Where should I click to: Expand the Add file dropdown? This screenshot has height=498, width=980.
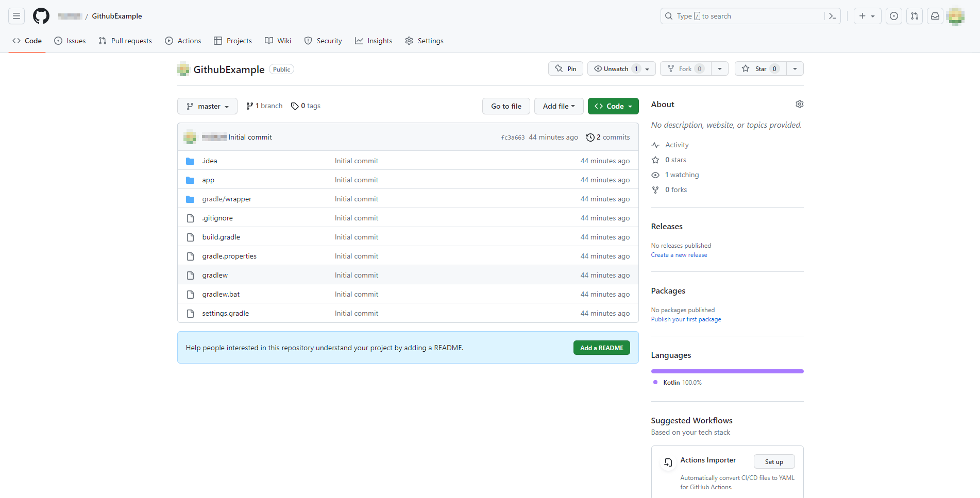[559, 106]
